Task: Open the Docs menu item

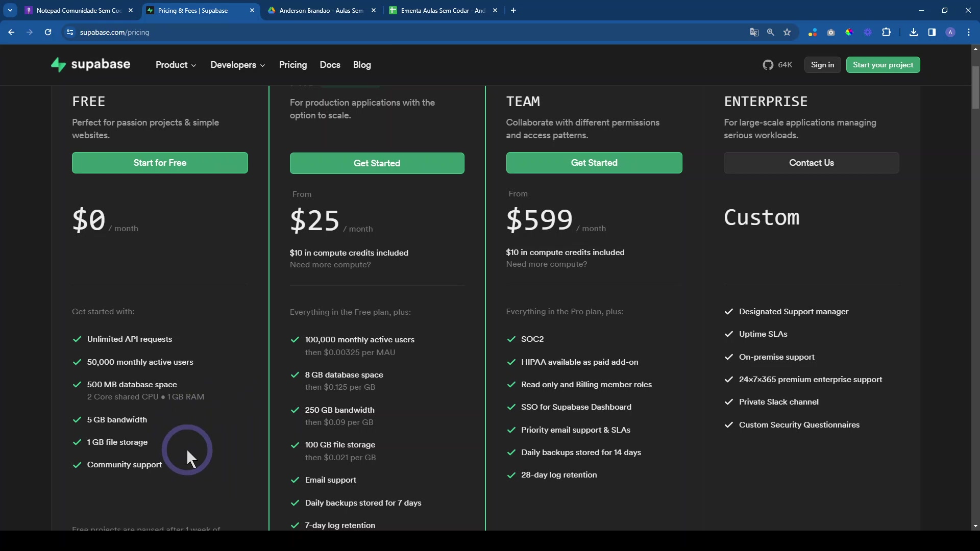Action: [330, 65]
